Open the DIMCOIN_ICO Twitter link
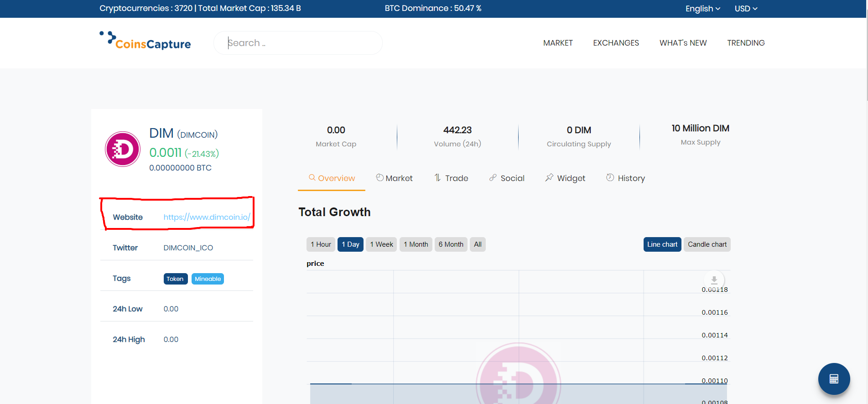 click(x=188, y=248)
